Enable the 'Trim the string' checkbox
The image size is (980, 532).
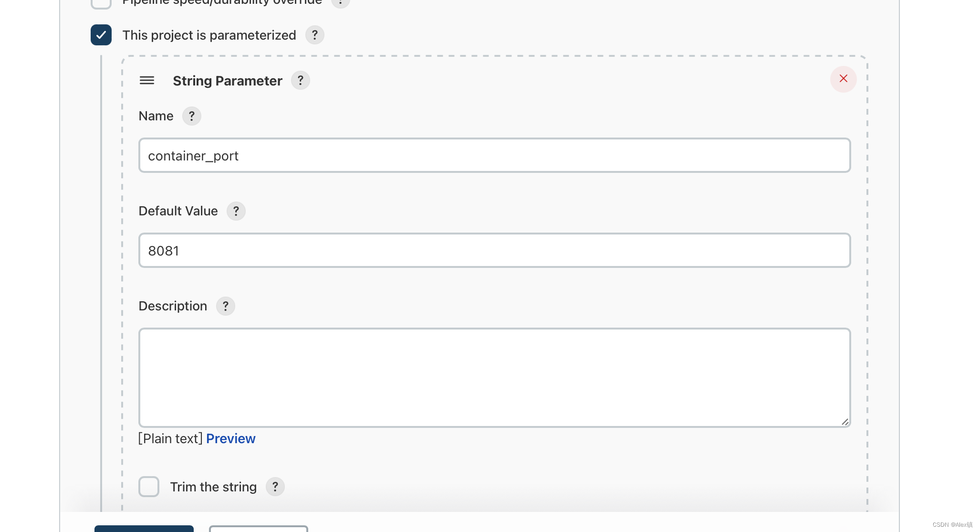(149, 487)
